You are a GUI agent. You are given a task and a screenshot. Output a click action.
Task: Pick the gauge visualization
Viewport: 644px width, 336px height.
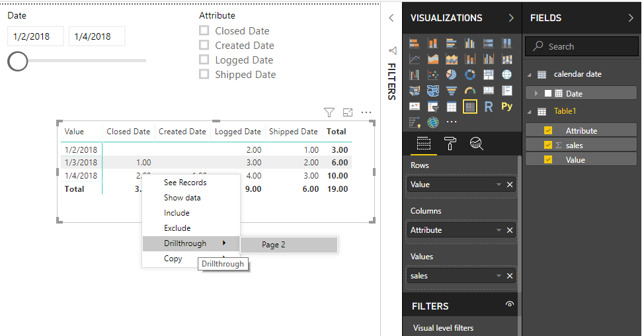click(x=470, y=91)
